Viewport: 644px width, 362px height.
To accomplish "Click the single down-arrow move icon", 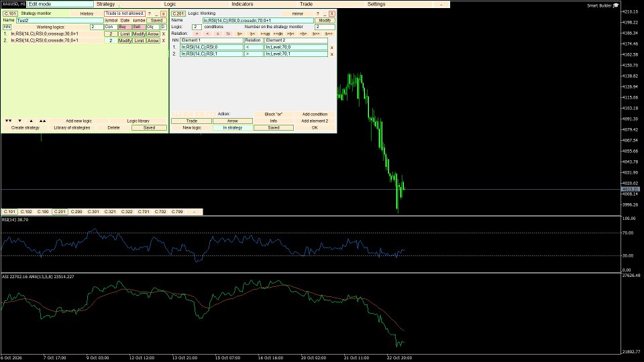I will point(19,121).
